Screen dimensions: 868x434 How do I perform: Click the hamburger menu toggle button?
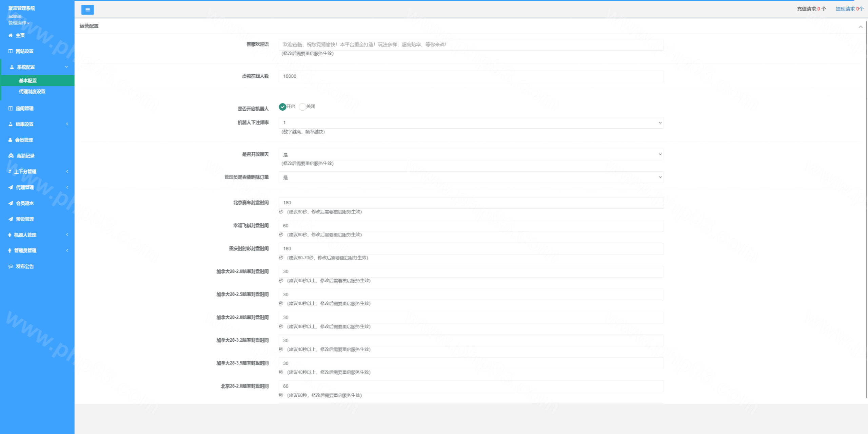click(87, 10)
